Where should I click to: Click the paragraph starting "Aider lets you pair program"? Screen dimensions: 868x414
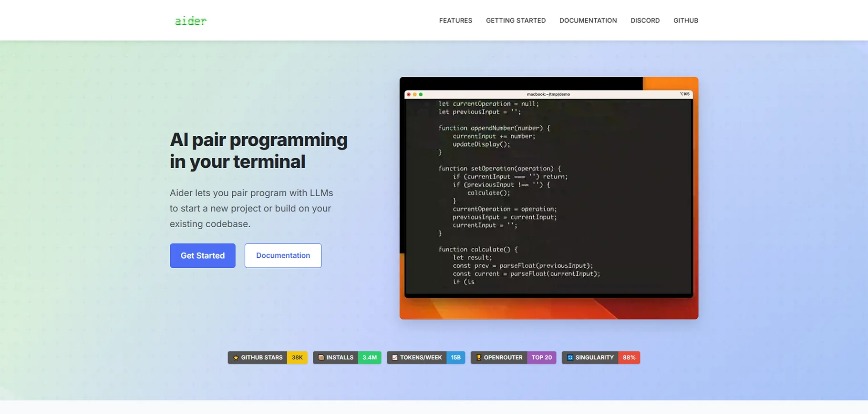pyautogui.click(x=251, y=208)
